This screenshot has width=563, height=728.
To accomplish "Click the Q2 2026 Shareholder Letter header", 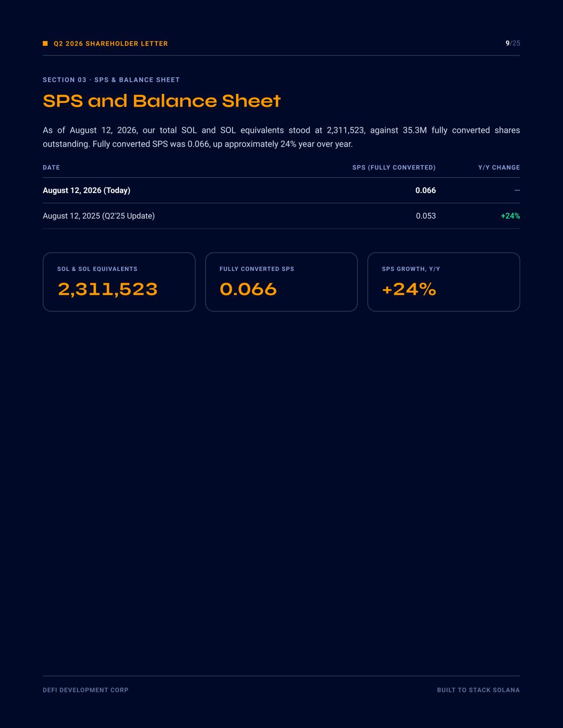I will (x=110, y=44).
